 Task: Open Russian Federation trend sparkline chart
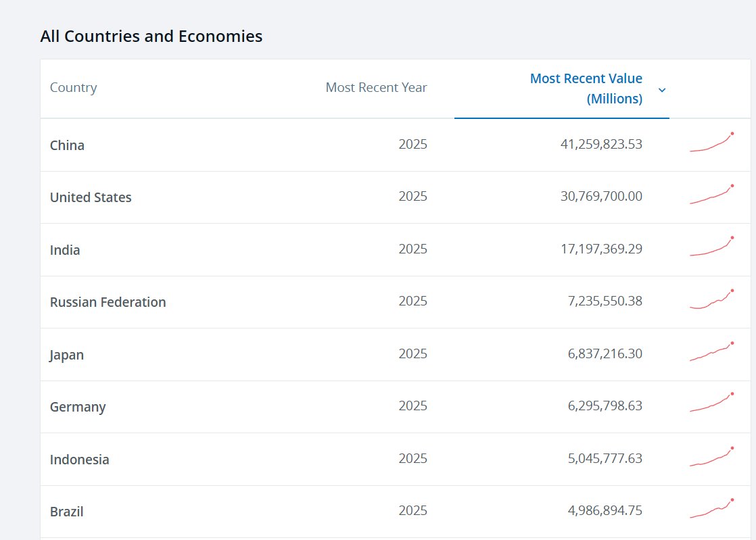pyautogui.click(x=711, y=299)
